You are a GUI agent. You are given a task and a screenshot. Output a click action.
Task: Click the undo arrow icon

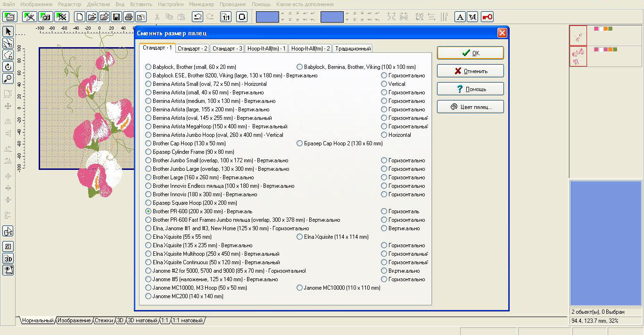(x=198, y=17)
